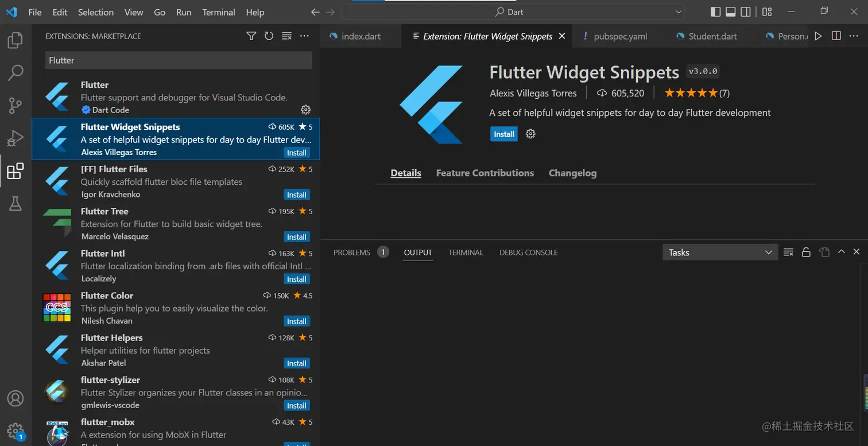Install the [FF] Flutter Files extension
Viewport: 868px width, 446px height.
(x=296, y=195)
